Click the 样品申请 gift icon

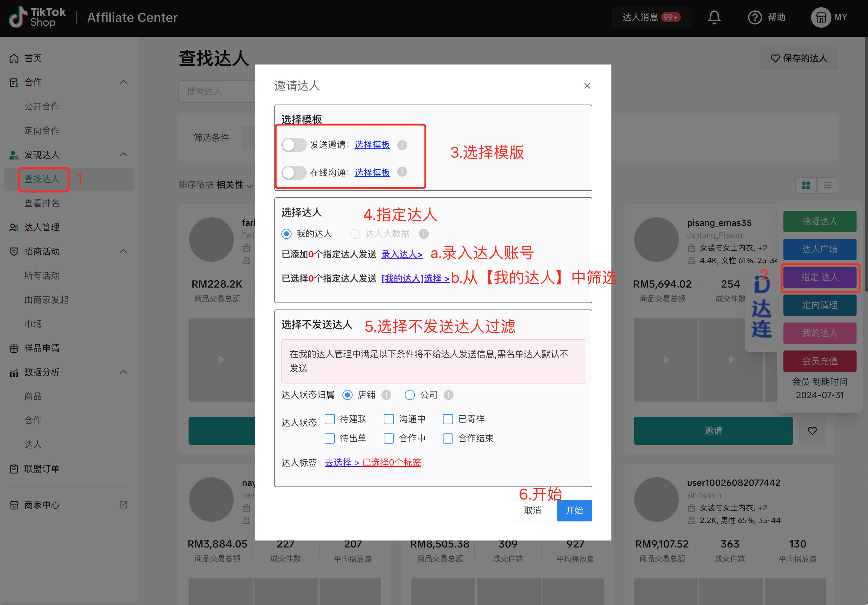coord(14,348)
